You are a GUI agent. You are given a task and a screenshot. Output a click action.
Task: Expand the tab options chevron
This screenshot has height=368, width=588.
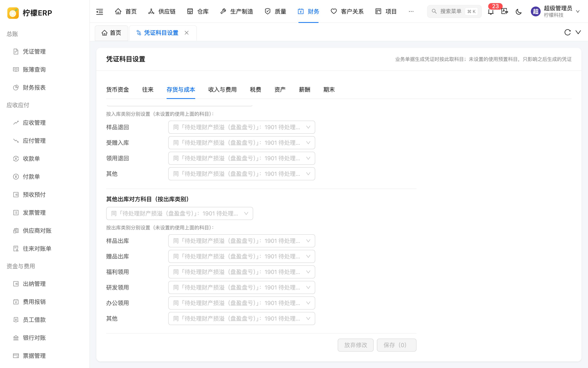point(578,32)
